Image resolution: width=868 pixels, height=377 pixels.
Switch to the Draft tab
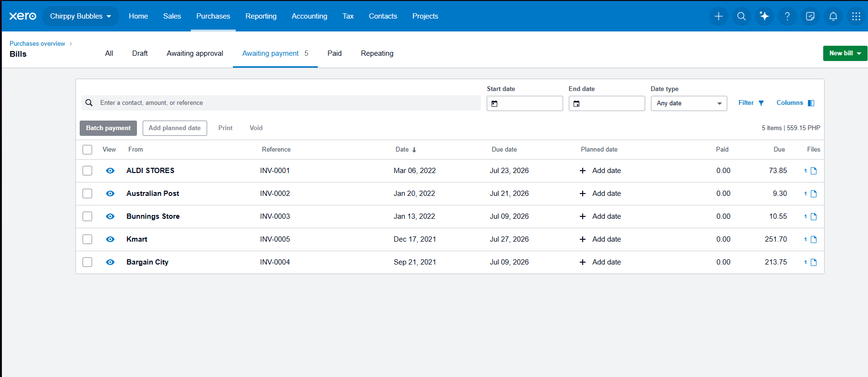click(140, 53)
